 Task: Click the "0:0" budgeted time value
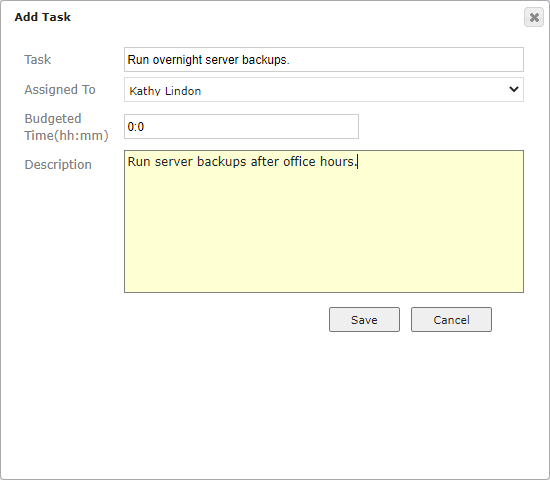click(136, 127)
